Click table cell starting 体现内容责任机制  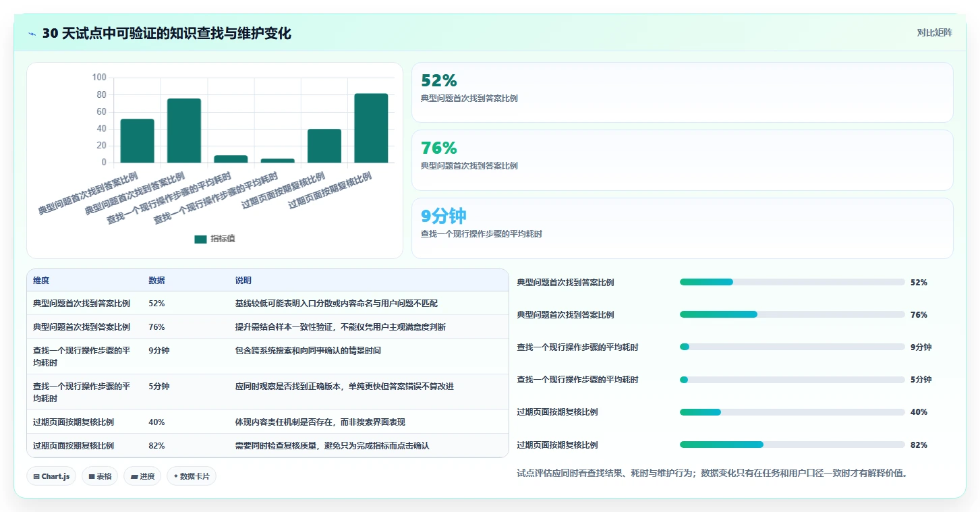[369, 422]
